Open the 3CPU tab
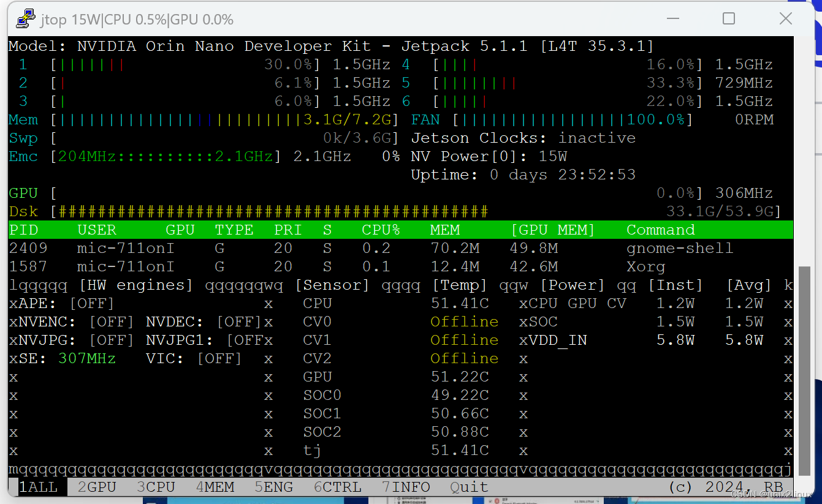This screenshot has height=504, width=822. (x=156, y=487)
